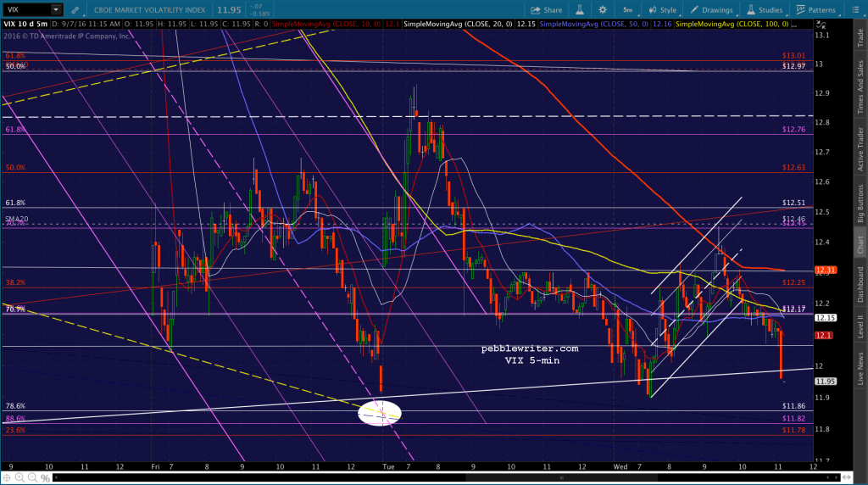The image size is (868, 485).
Task: Click the list menu icon at top right
Action: (855, 10)
